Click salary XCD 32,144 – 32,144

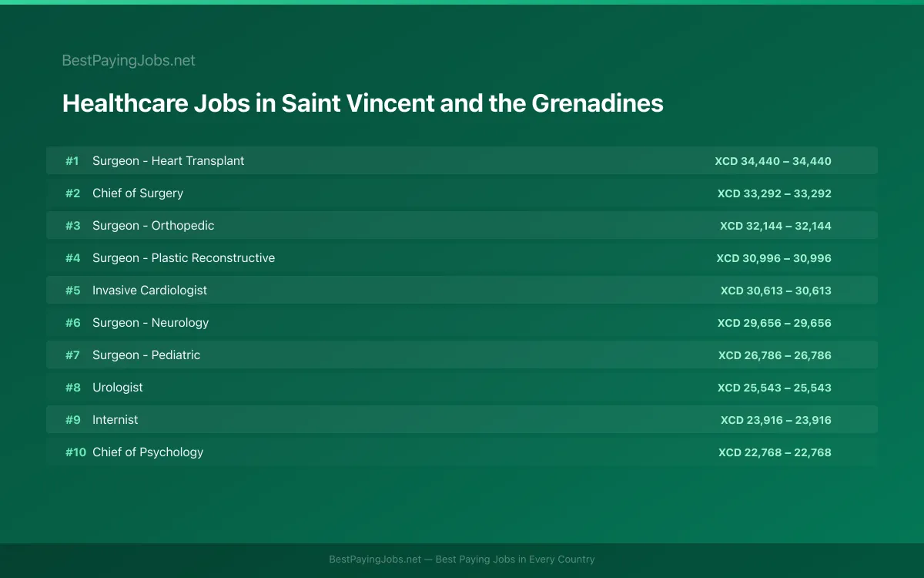(775, 226)
